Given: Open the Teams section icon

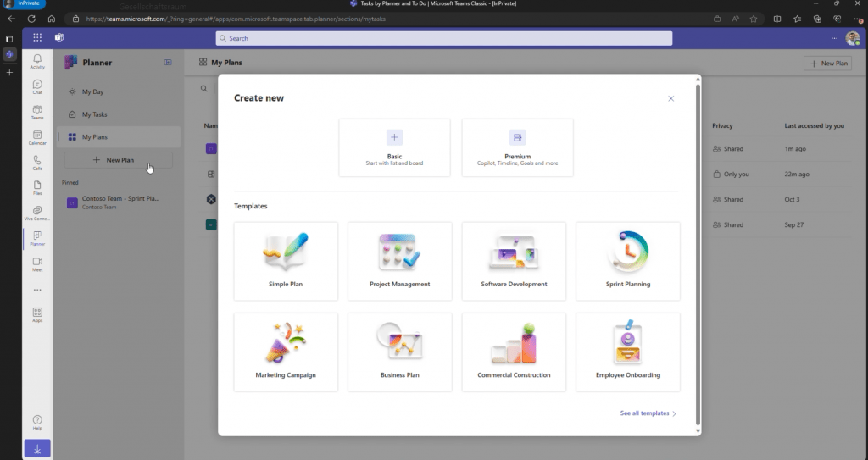Looking at the screenshot, I should click(37, 112).
